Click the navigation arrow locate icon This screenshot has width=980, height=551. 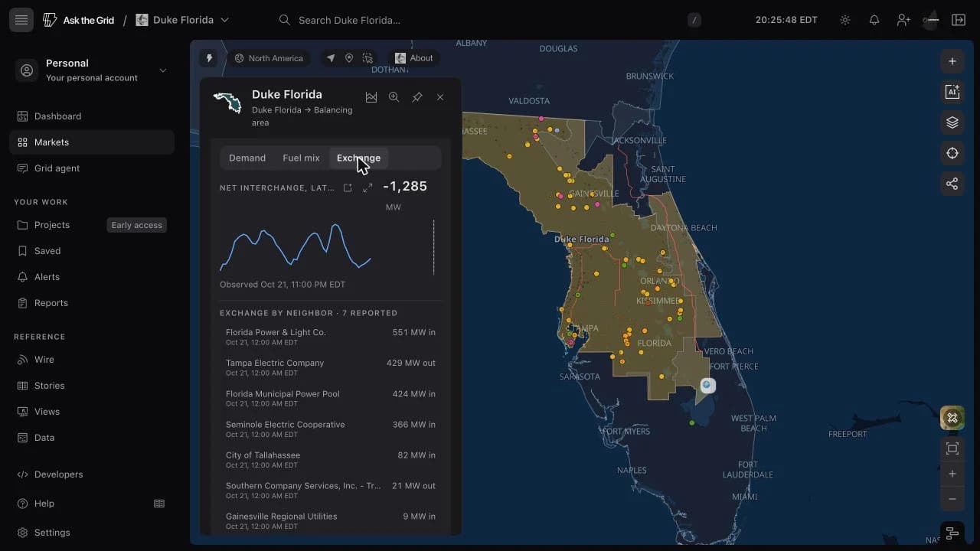coord(331,58)
